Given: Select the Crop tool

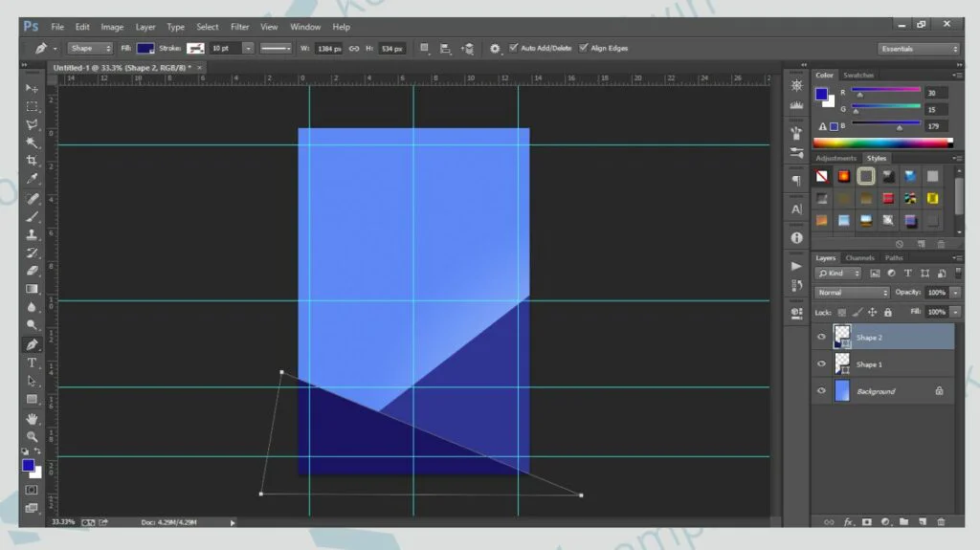Looking at the screenshot, I should click(x=32, y=161).
